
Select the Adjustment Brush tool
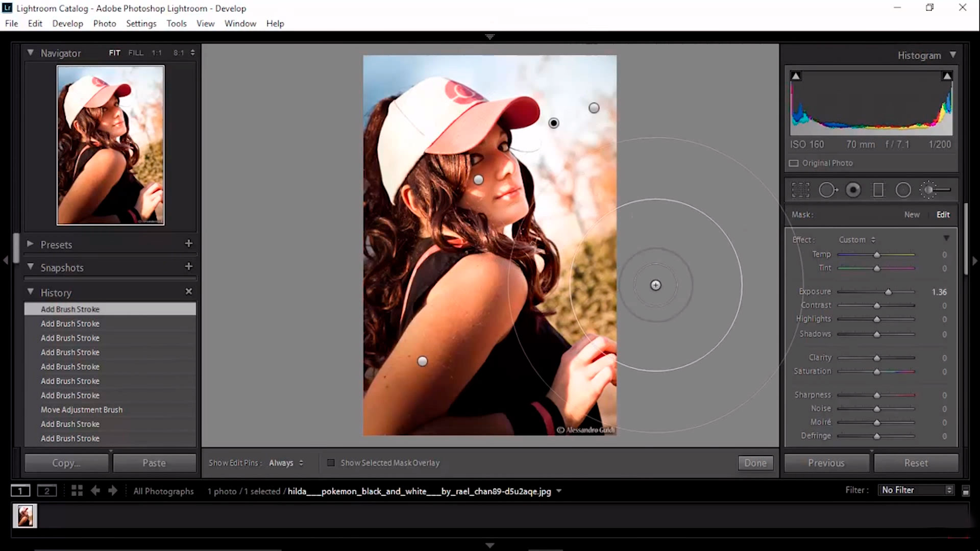[x=935, y=190]
